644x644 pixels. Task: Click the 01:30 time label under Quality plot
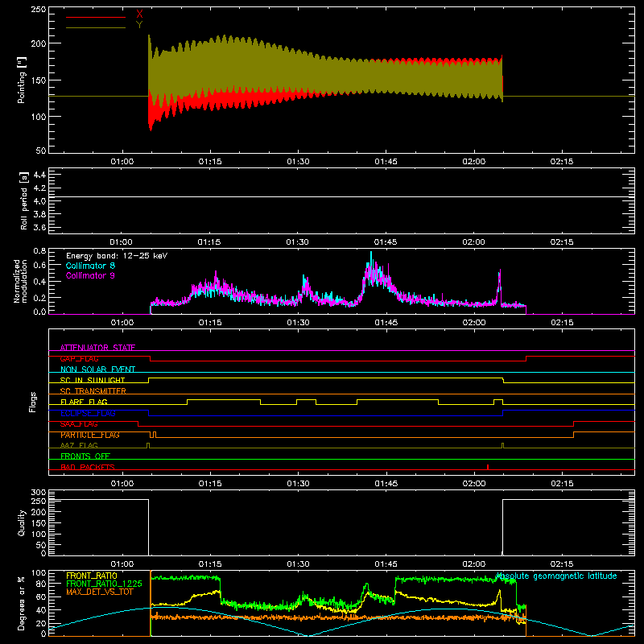[x=298, y=564]
